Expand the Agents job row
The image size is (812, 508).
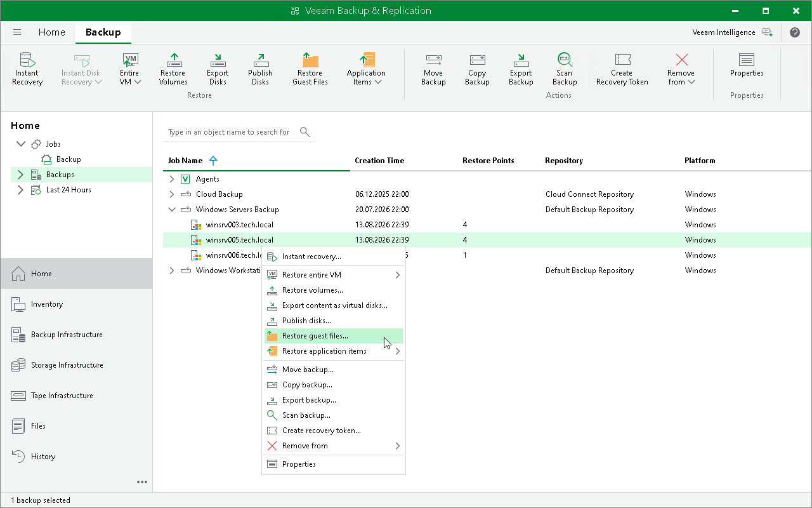pyautogui.click(x=172, y=179)
